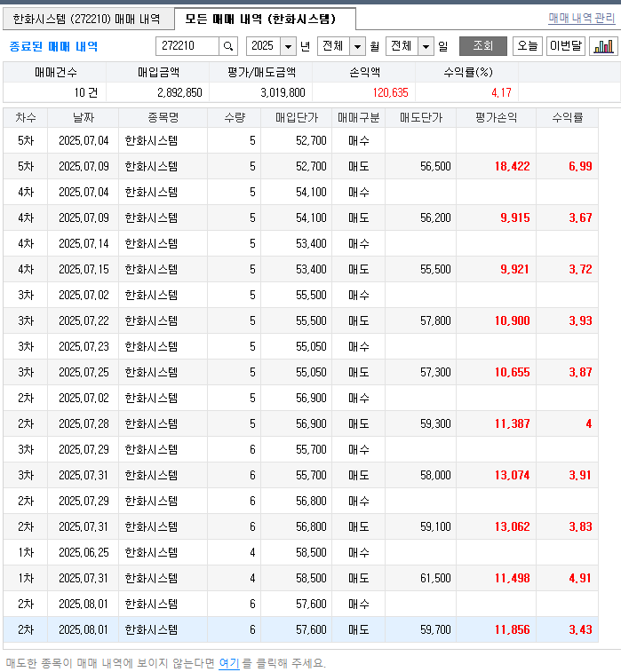This screenshot has height=672, width=621.
Task: Sort by the 차수 column header
Action: [x=25, y=117]
